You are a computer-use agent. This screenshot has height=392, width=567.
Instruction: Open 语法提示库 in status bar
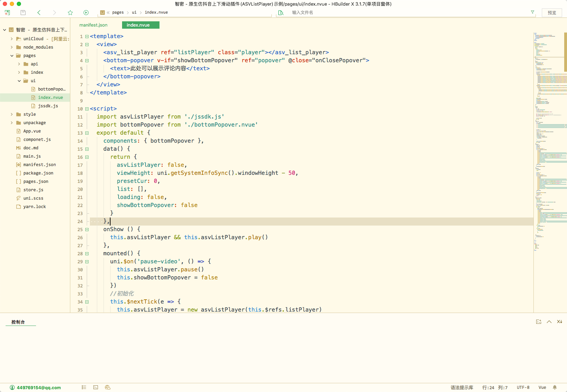[462, 387]
